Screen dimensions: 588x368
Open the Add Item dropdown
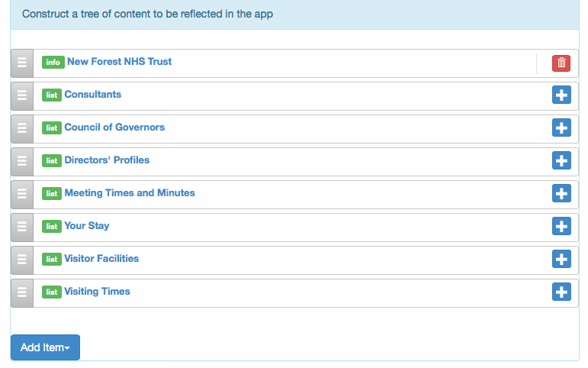pyautogui.click(x=45, y=347)
